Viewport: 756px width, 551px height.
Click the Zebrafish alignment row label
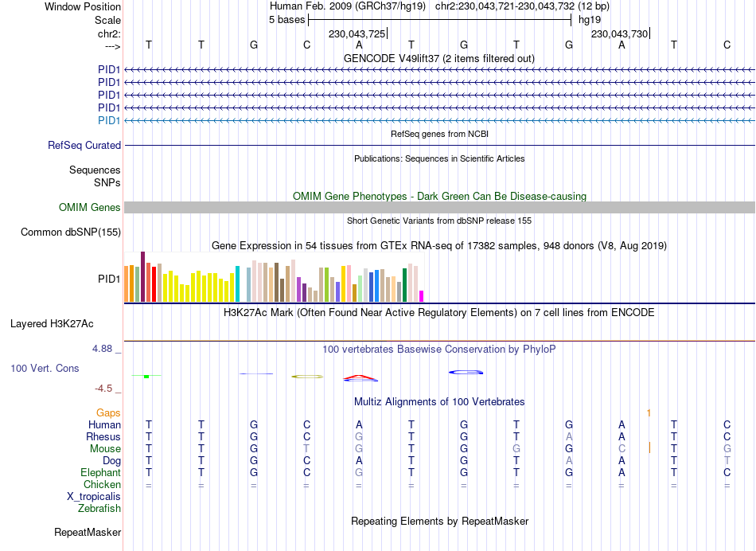point(99,508)
